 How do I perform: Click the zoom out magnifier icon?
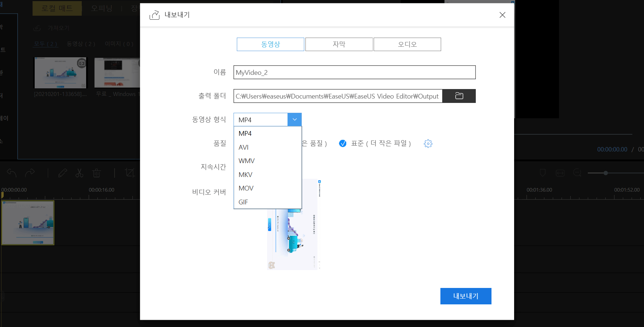(577, 173)
